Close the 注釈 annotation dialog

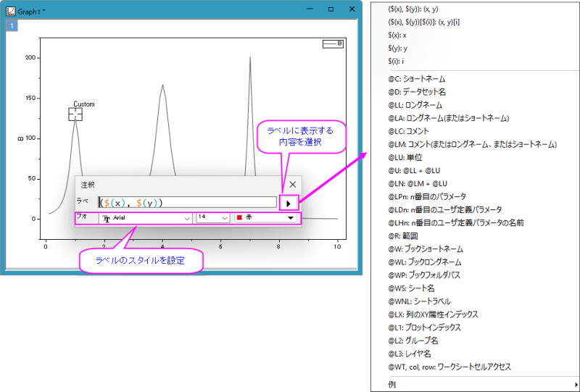(x=293, y=185)
